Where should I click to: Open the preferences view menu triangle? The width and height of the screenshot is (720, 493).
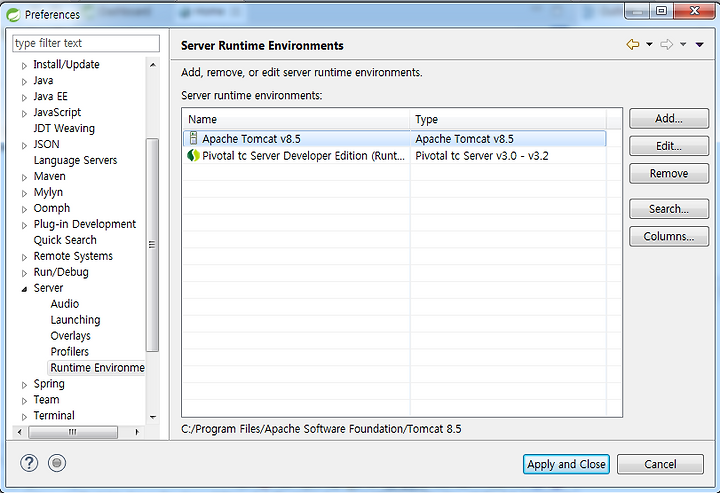700,45
